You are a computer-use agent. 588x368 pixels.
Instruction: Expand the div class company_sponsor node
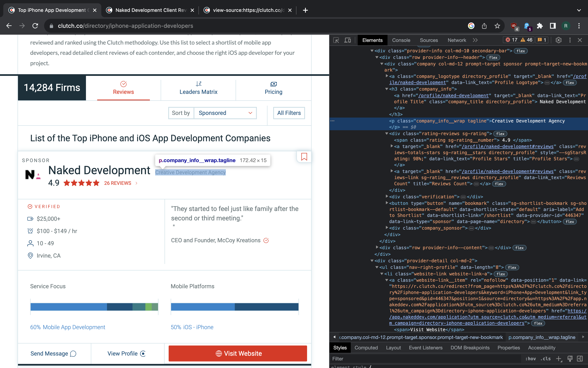[386, 228]
